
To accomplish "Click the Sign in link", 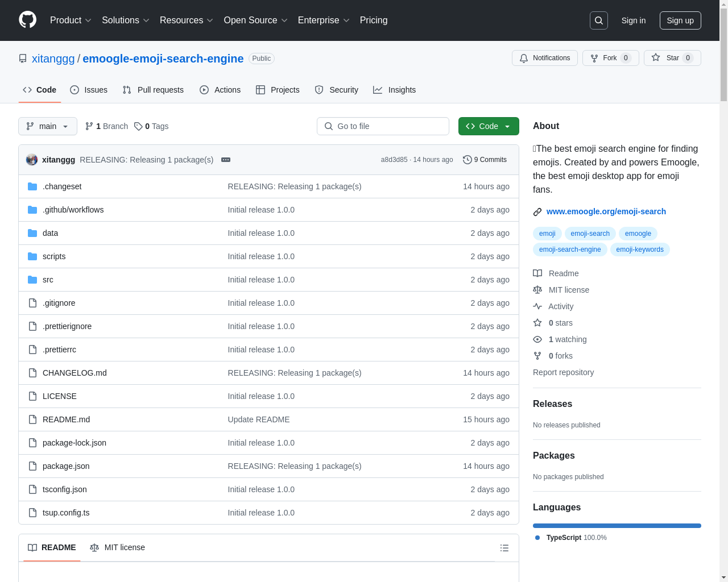I will 634,20.
